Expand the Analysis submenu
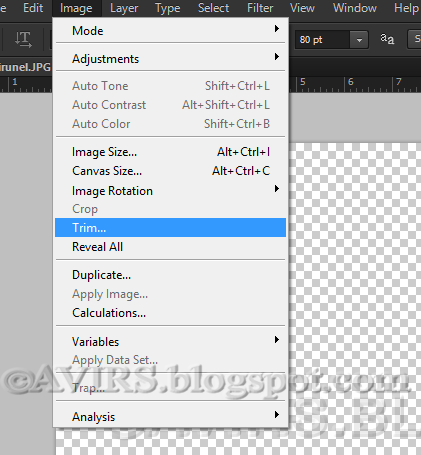The image size is (421, 455). [170, 417]
